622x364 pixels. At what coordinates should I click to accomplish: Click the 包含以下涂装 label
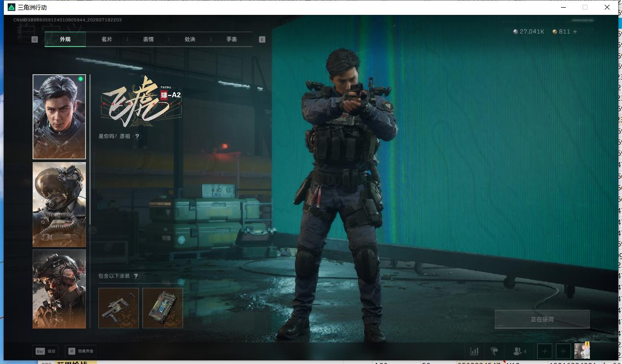[x=114, y=276]
